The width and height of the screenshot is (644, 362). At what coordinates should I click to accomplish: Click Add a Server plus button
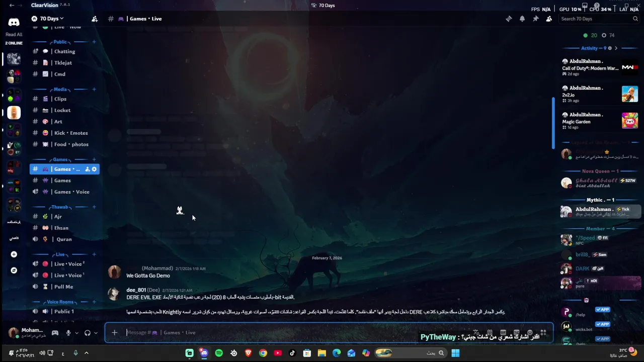pos(14,254)
